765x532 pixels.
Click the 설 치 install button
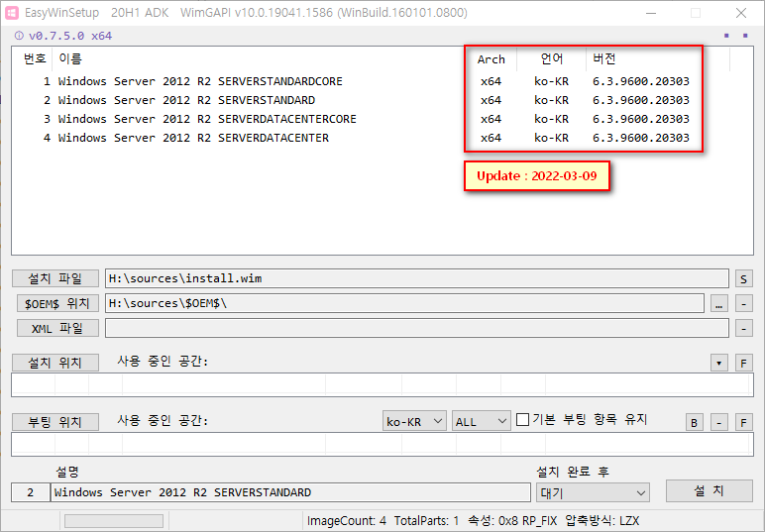tap(709, 490)
